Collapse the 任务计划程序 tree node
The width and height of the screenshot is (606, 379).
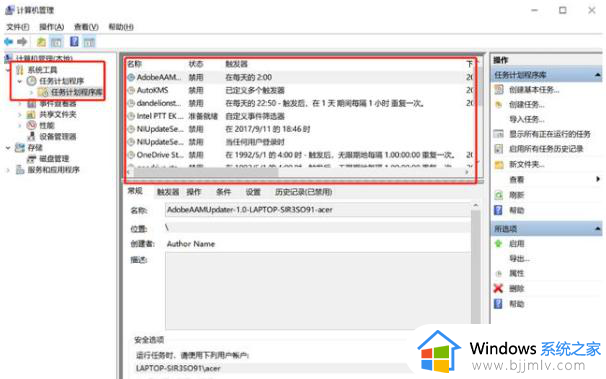click(19, 81)
